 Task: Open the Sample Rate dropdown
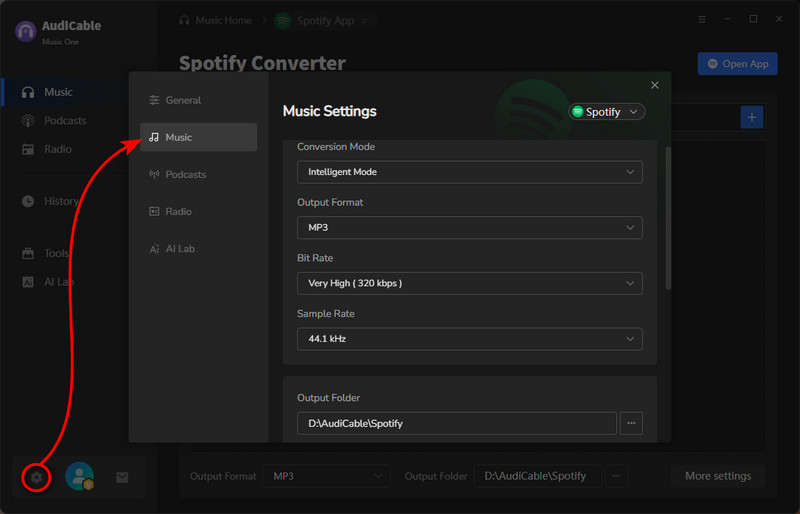point(469,339)
